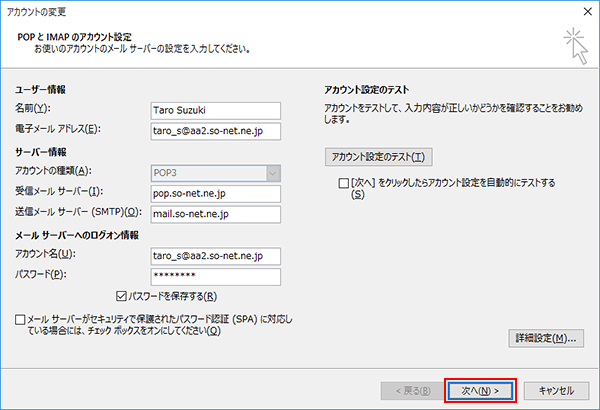Click the 電子メール アドレス input field

(214, 130)
